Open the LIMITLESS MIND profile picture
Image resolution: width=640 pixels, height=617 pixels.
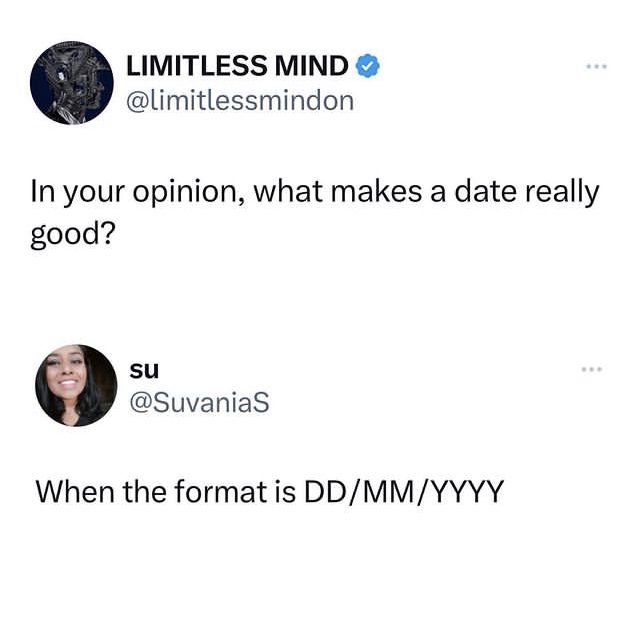point(72,83)
